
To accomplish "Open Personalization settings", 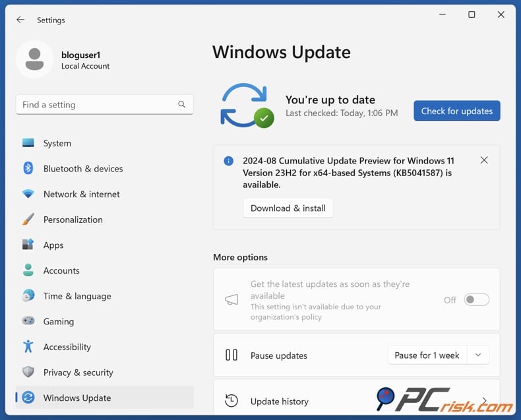I will [105, 220].
